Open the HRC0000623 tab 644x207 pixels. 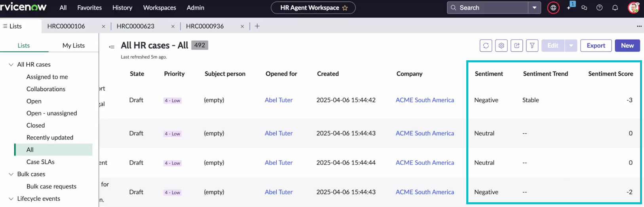point(135,26)
